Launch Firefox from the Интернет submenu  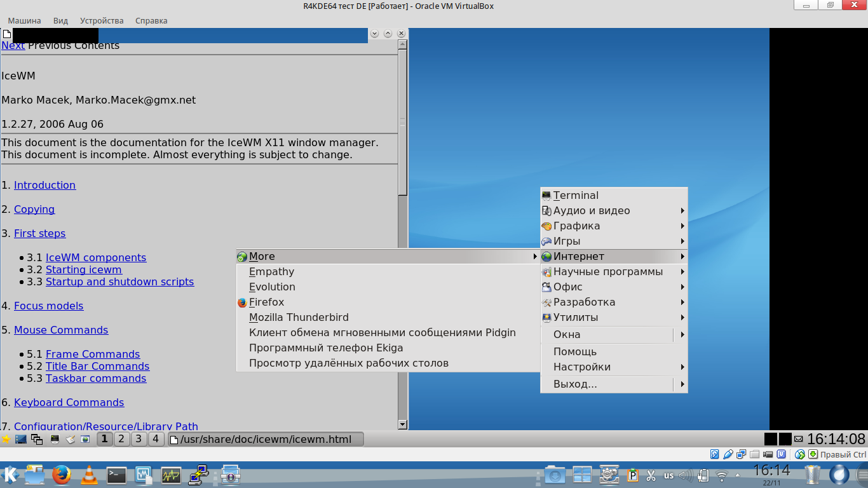(x=388, y=302)
